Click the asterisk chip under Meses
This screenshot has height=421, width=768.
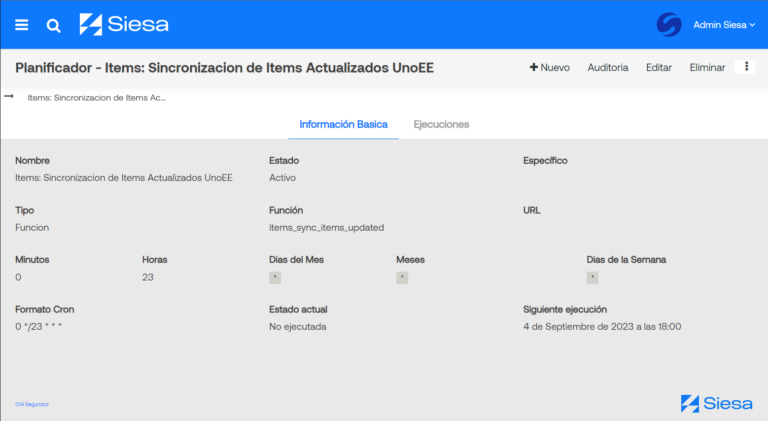[x=402, y=278]
